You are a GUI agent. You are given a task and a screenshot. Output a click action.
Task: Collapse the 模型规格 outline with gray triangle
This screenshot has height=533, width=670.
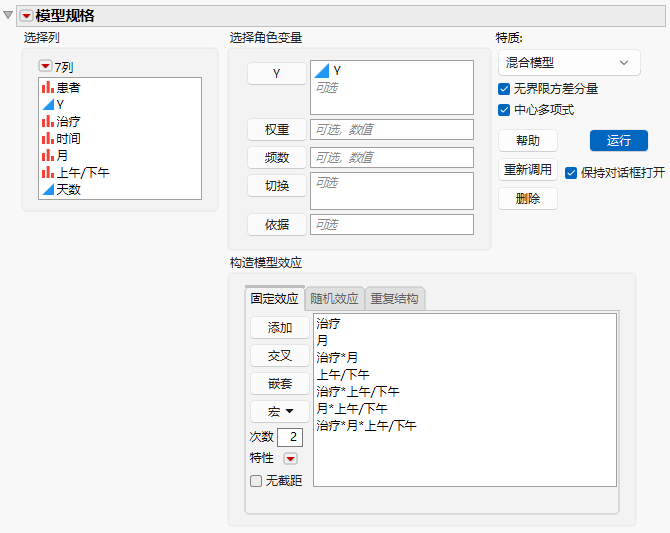pyautogui.click(x=8, y=15)
